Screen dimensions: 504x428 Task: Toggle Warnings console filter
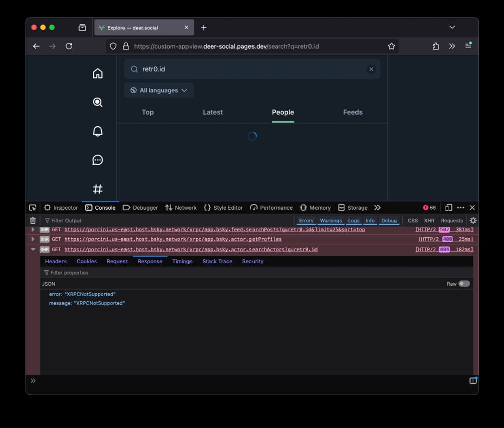tap(331, 221)
